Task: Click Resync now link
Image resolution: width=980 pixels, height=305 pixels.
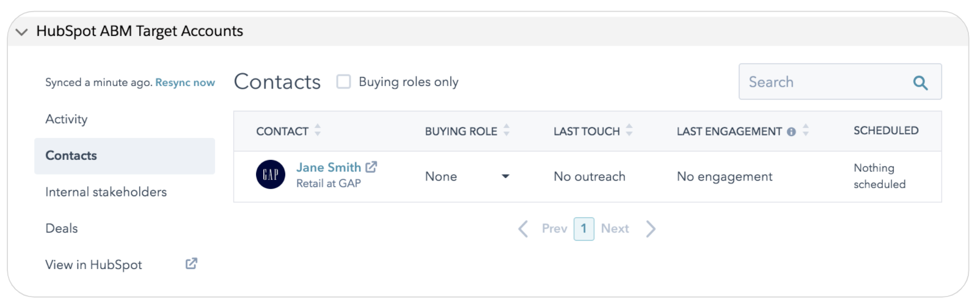Action: tap(185, 82)
